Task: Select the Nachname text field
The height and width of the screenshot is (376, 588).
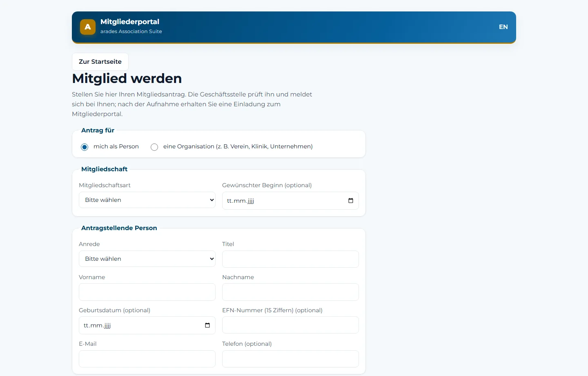Action: coord(290,292)
